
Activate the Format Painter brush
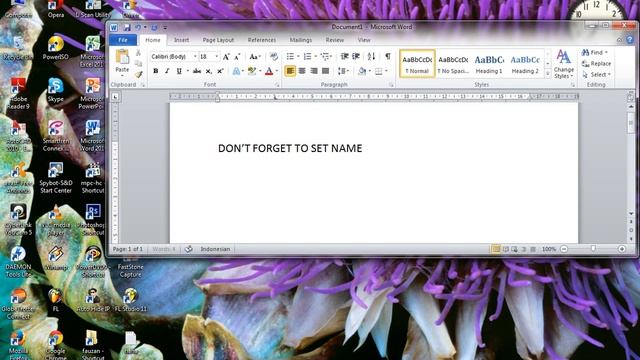click(x=138, y=74)
